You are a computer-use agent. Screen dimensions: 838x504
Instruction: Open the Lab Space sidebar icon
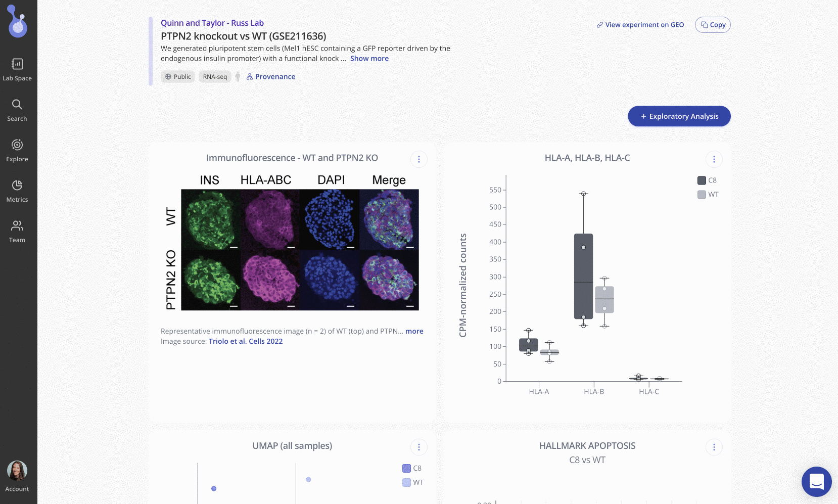17,64
